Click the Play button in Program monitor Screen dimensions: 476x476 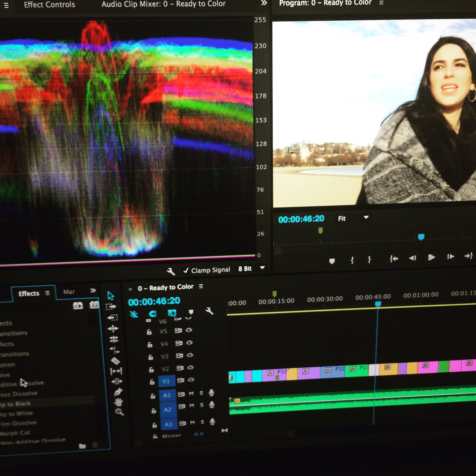coord(432,257)
